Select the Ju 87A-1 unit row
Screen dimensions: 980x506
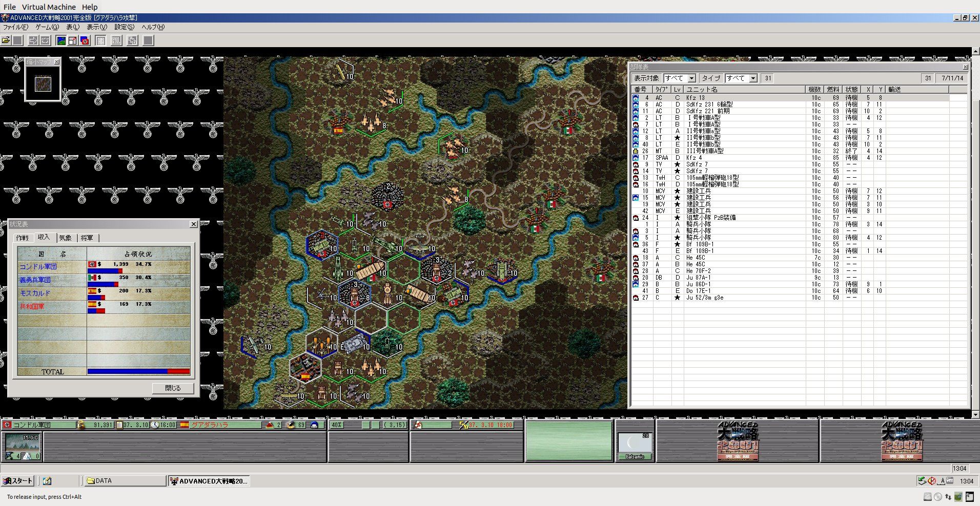point(790,278)
